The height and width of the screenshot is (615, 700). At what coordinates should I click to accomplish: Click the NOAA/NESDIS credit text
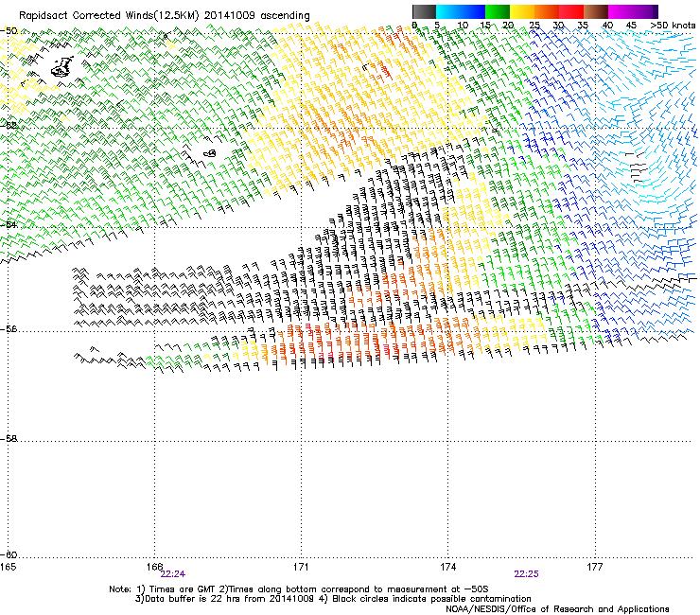point(557,609)
